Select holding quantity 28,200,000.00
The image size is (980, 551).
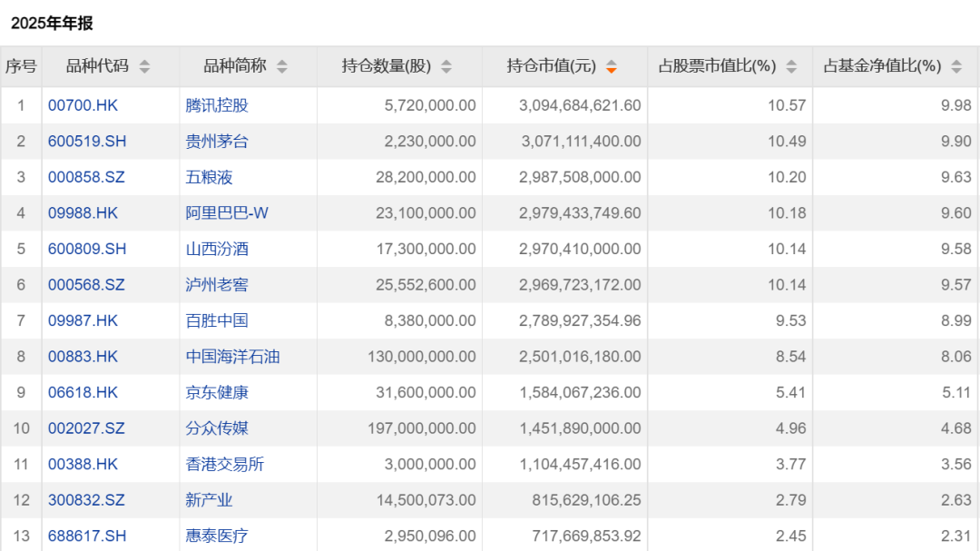(x=426, y=177)
